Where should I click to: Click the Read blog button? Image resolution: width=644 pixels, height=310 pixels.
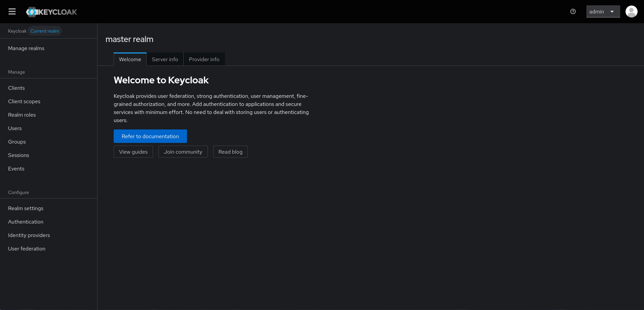pyautogui.click(x=230, y=152)
